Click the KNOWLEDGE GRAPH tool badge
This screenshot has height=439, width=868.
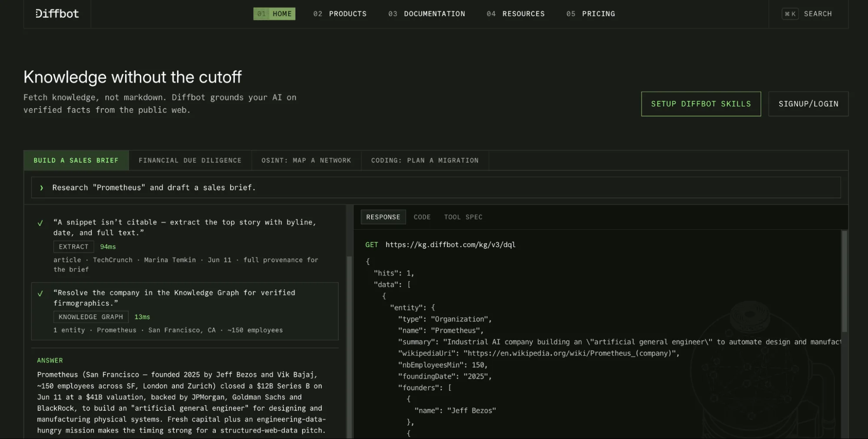[x=91, y=317]
